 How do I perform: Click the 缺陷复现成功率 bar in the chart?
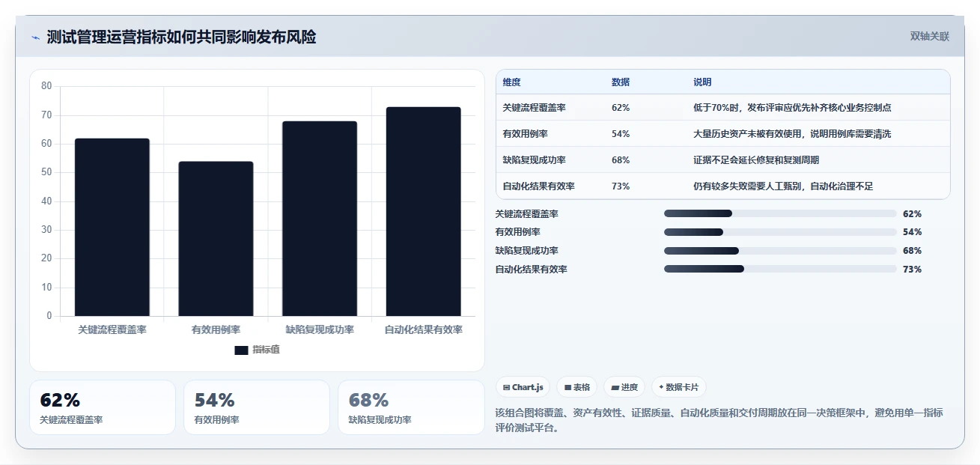coord(320,219)
